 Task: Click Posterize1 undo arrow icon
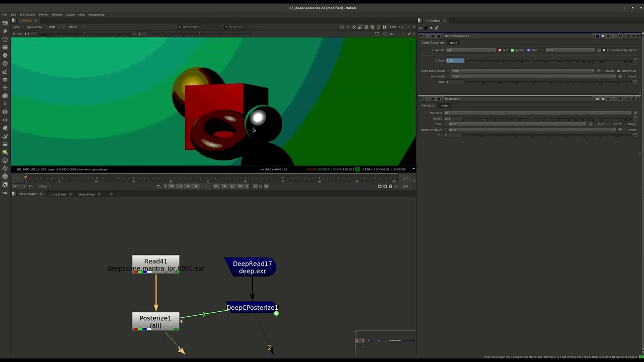click(609, 99)
